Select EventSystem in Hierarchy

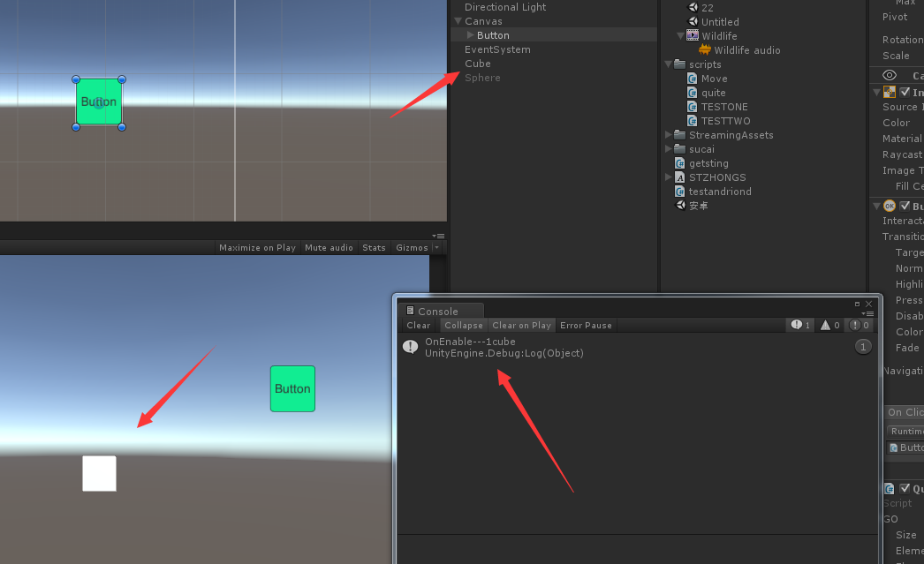pyautogui.click(x=497, y=49)
